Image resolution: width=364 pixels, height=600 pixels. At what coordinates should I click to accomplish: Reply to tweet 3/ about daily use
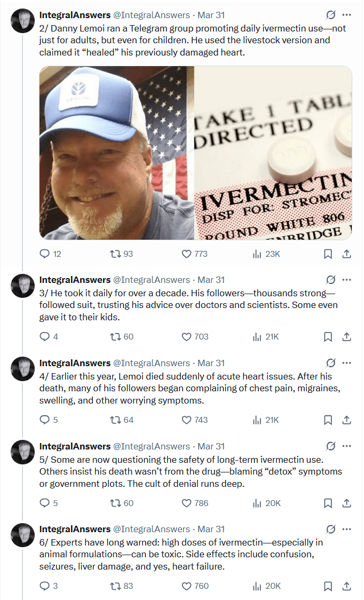tap(45, 337)
